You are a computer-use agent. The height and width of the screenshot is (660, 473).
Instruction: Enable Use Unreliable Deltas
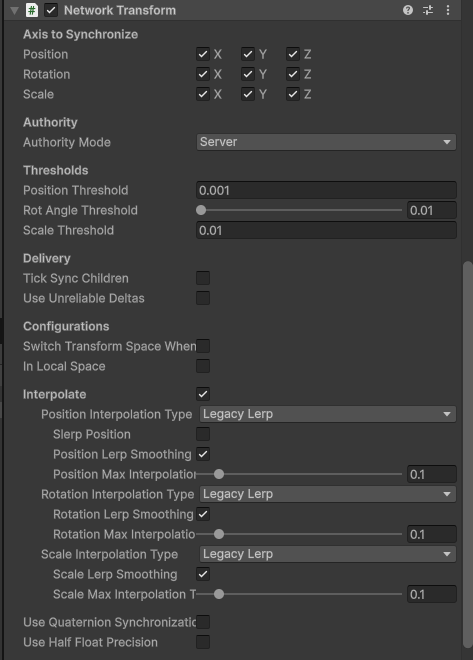pos(203,298)
